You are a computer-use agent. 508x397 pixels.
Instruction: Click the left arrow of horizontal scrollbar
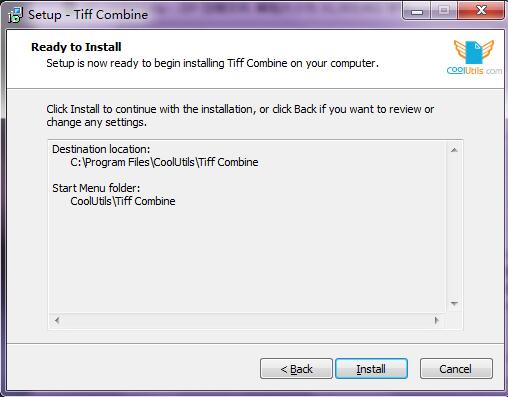coord(57,321)
